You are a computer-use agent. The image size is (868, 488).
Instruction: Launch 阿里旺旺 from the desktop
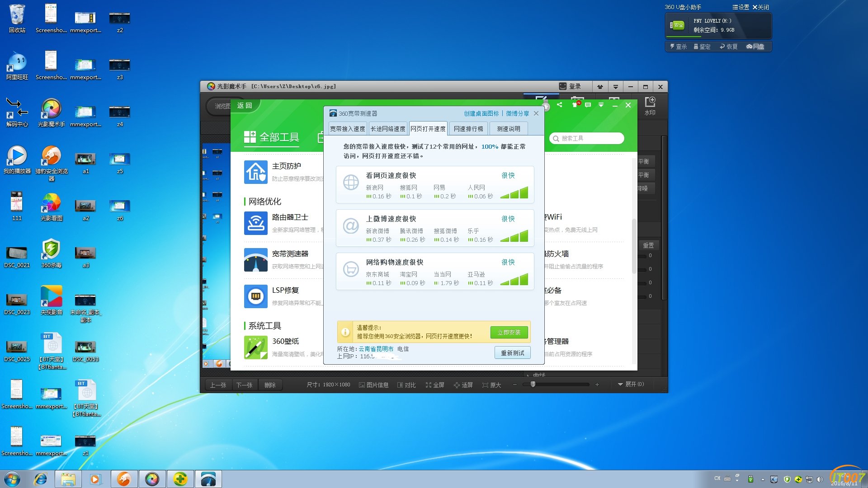tap(17, 65)
